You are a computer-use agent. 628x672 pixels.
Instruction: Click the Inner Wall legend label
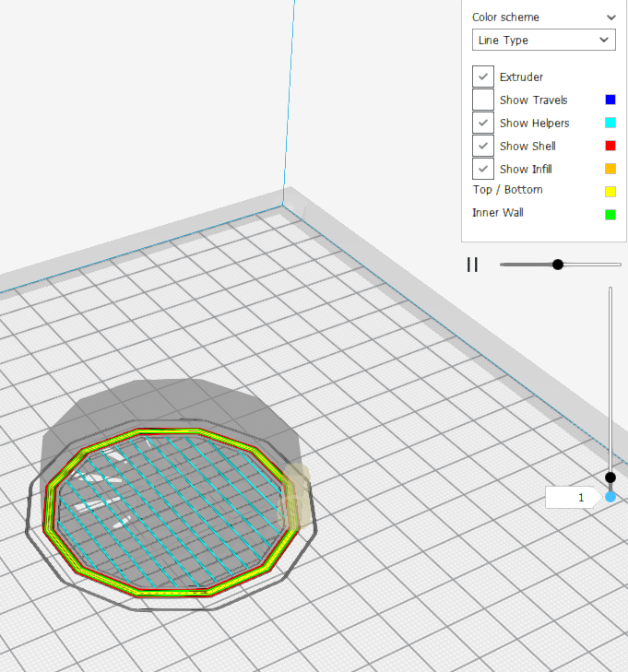(x=498, y=213)
